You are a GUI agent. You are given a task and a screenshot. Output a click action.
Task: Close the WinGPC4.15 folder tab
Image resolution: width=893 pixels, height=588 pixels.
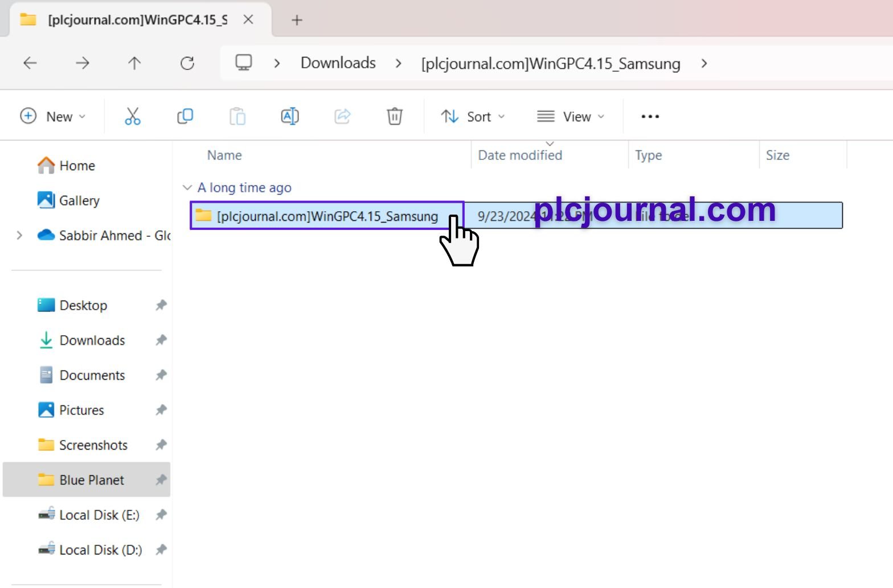coord(248,19)
